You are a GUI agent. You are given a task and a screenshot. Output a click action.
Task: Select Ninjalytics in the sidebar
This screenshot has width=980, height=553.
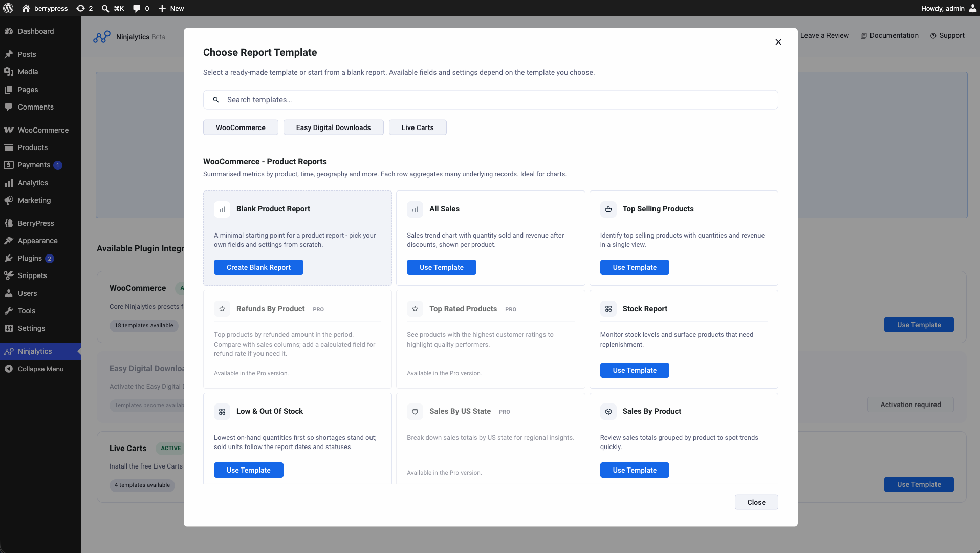40,351
